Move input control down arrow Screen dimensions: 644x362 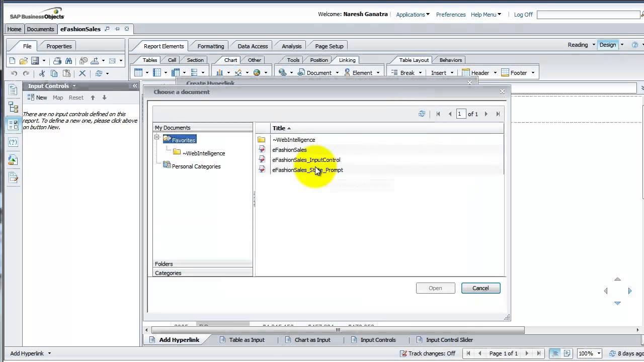(x=104, y=98)
